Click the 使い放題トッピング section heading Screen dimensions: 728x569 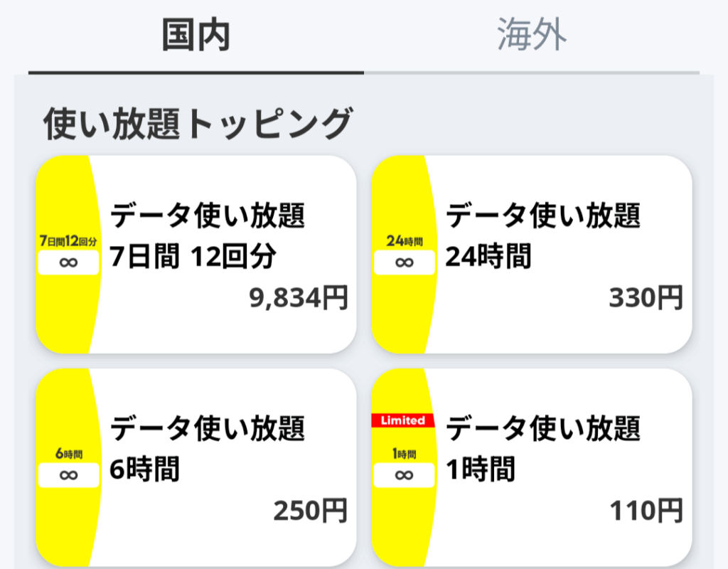[198, 124]
